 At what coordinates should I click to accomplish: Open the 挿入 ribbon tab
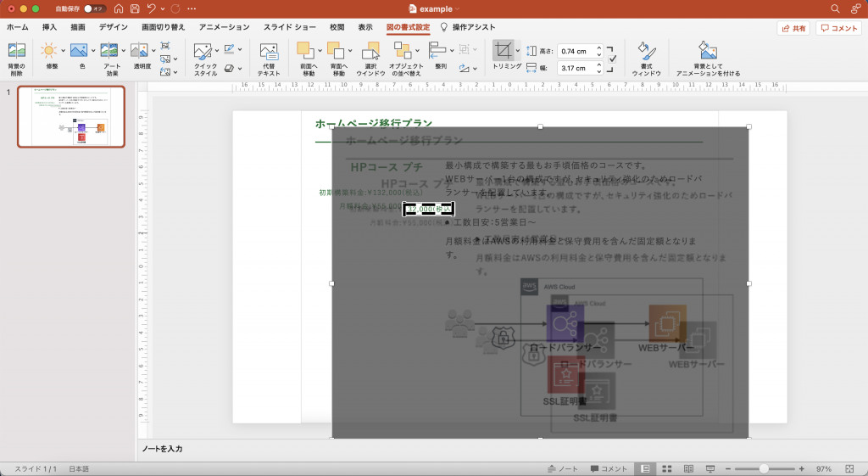click(49, 27)
